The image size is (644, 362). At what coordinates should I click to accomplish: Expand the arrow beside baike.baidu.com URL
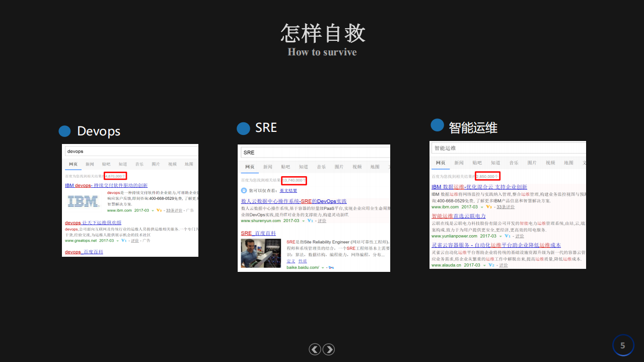click(x=322, y=267)
